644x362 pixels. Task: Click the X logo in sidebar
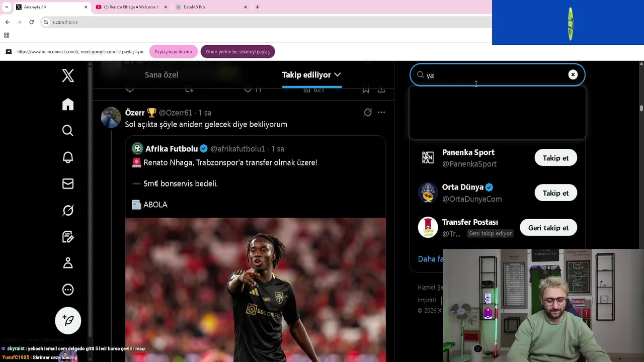pyautogui.click(x=68, y=75)
